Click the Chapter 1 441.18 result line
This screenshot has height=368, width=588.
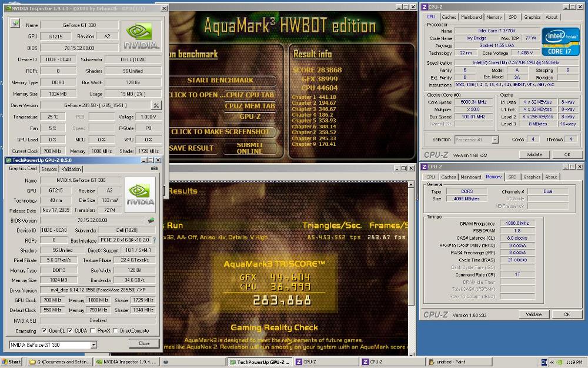tap(314, 97)
